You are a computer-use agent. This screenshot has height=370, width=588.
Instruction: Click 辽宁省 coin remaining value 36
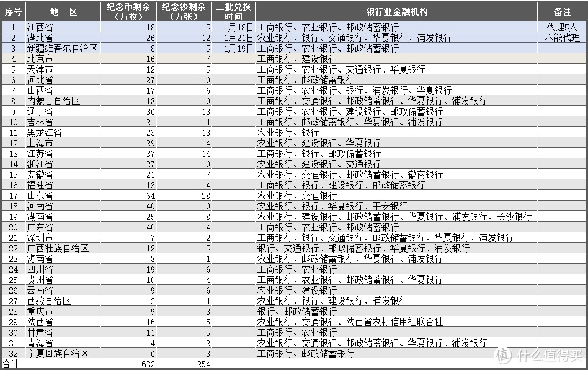(151, 111)
